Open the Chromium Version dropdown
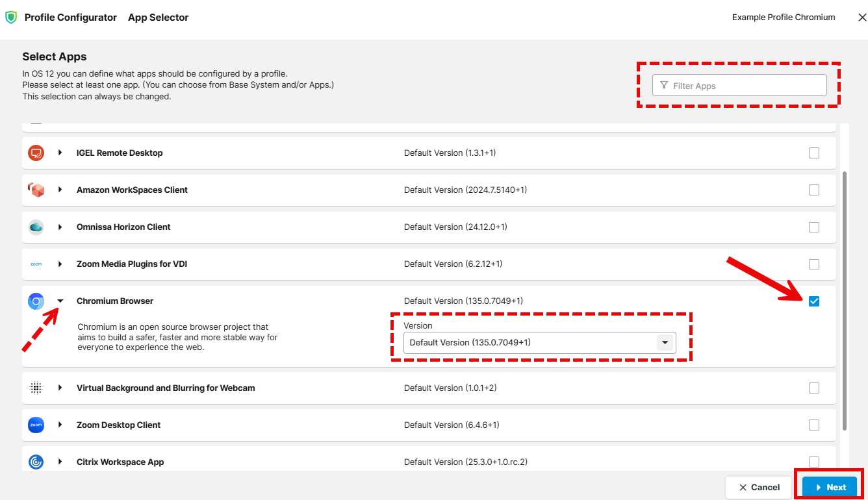868x500 pixels. coord(665,342)
